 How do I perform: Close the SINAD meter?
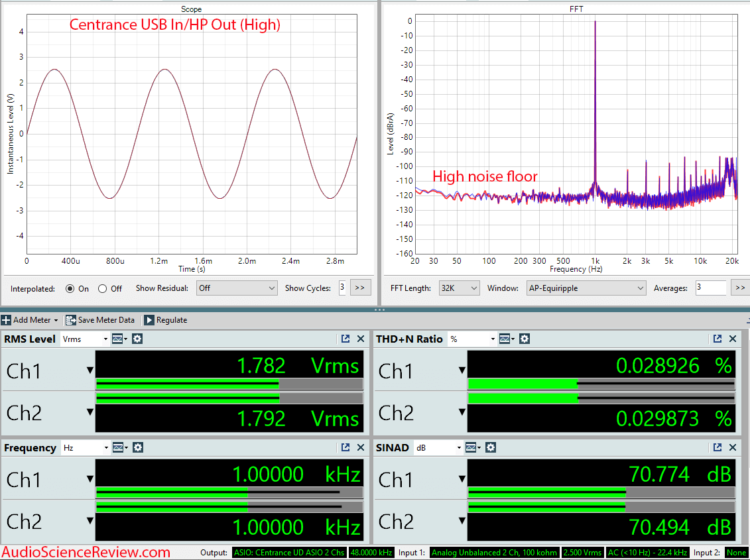click(732, 447)
